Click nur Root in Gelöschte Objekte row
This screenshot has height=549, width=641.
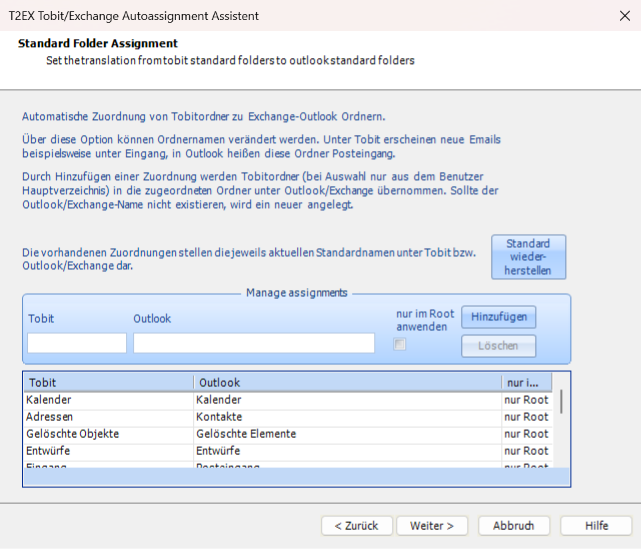(x=526, y=434)
